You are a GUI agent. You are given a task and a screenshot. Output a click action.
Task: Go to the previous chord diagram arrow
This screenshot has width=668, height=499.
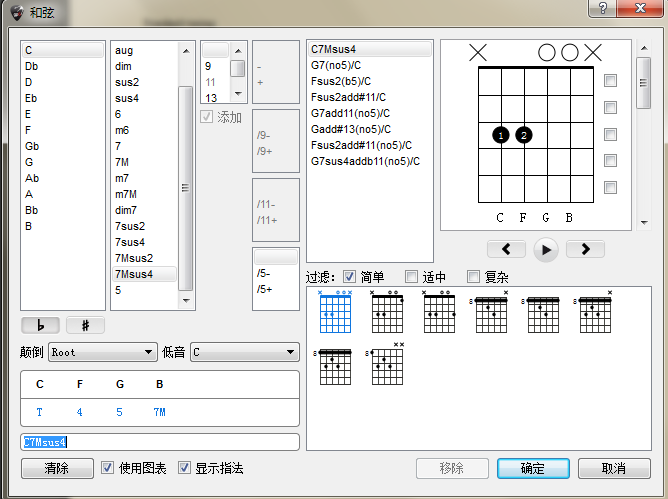[506, 249]
